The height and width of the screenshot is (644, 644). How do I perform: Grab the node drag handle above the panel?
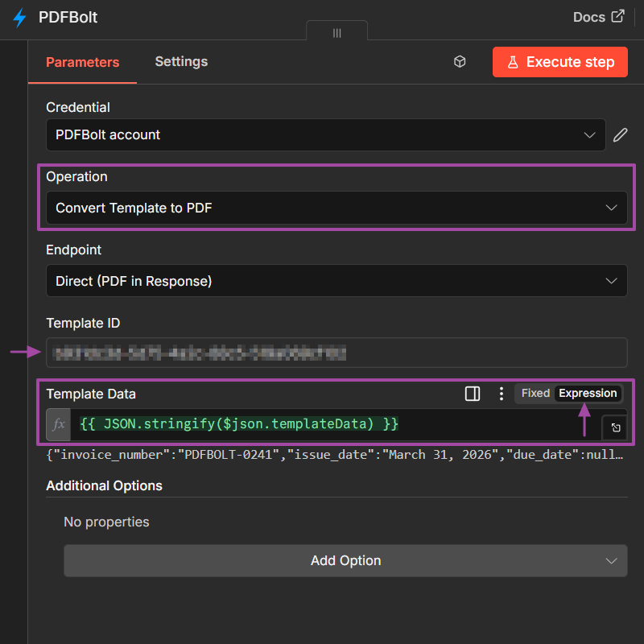tap(336, 33)
